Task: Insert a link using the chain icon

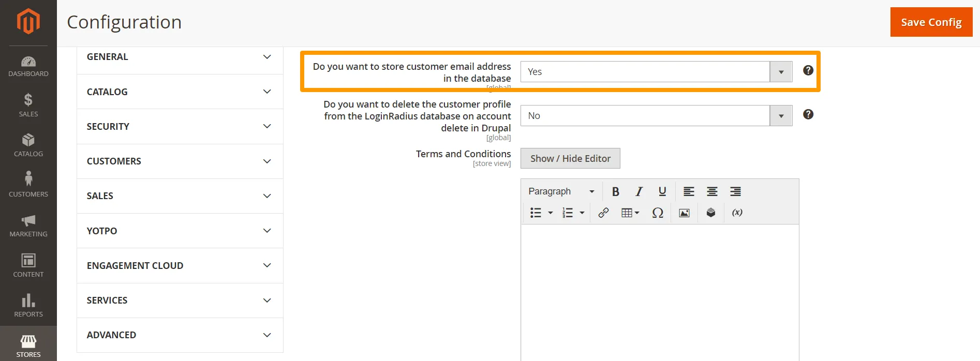Action: coord(603,213)
